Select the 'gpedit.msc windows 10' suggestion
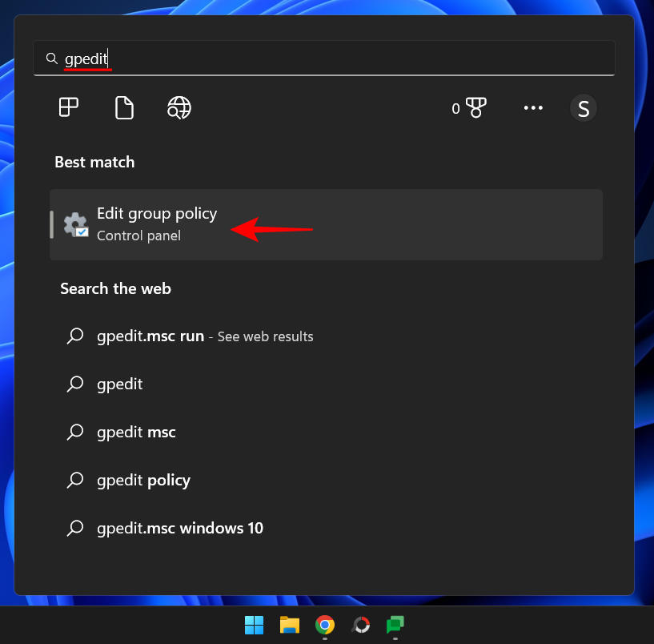This screenshot has width=654, height=644. click(x=180, y=528)
